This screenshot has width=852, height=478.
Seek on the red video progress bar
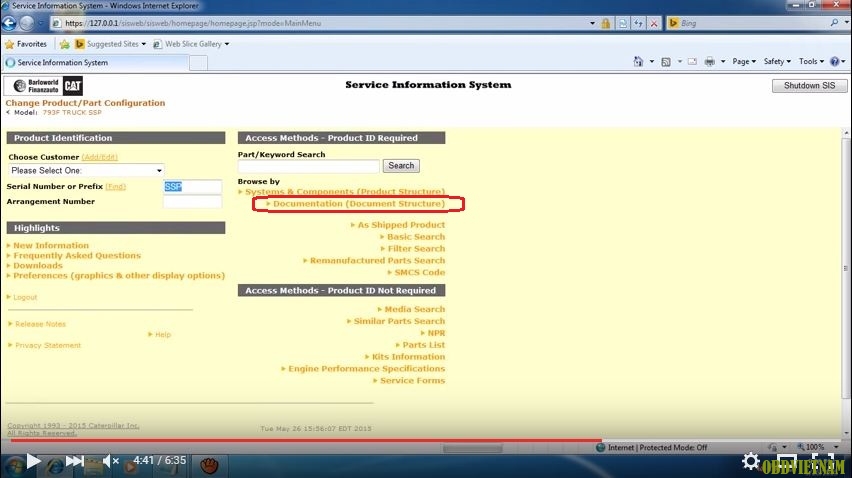click(x=300, y=440)
